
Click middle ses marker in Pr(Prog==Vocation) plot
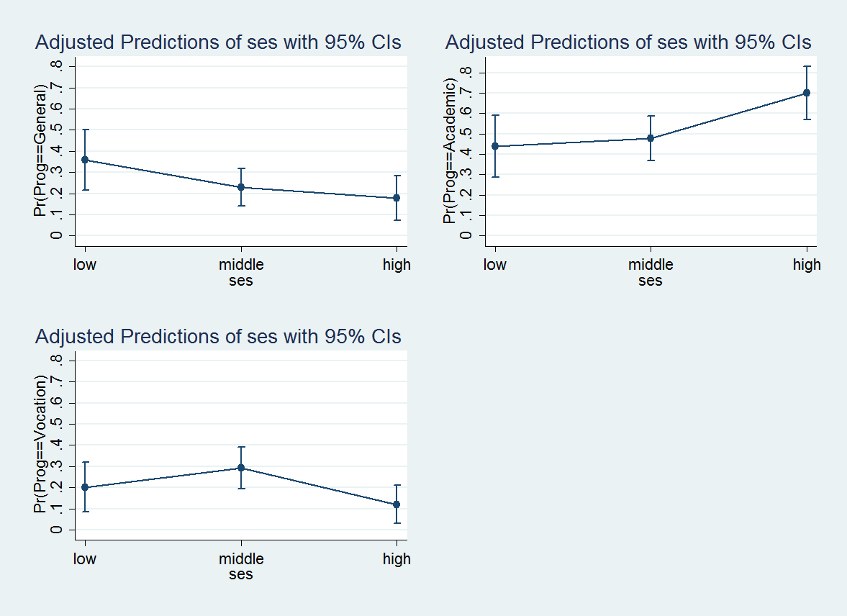pyautogui.click(x=241, y=468)
